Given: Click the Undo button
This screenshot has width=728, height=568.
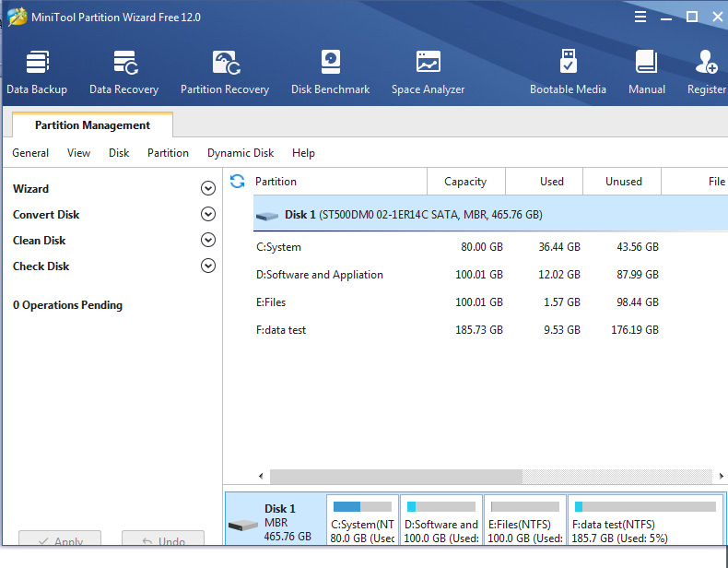Looking at the screenshot, I should pos(163,538).
